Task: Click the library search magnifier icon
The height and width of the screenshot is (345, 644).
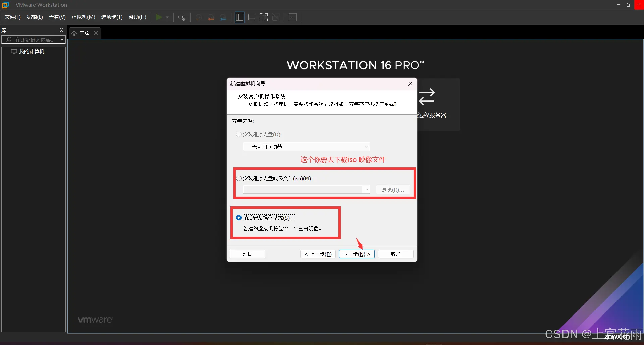Action: [9, 40]
